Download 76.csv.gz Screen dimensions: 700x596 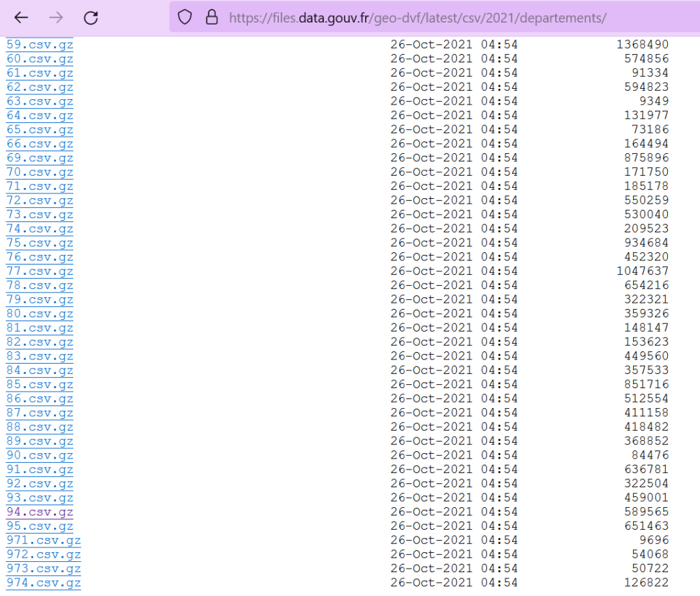click(40, 257)
